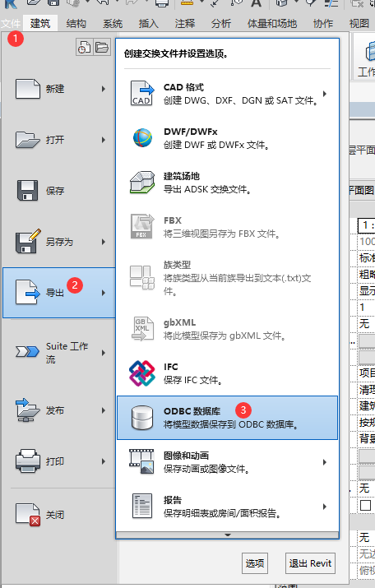Expand the 发布 submenu arrow

pos(104,410)
